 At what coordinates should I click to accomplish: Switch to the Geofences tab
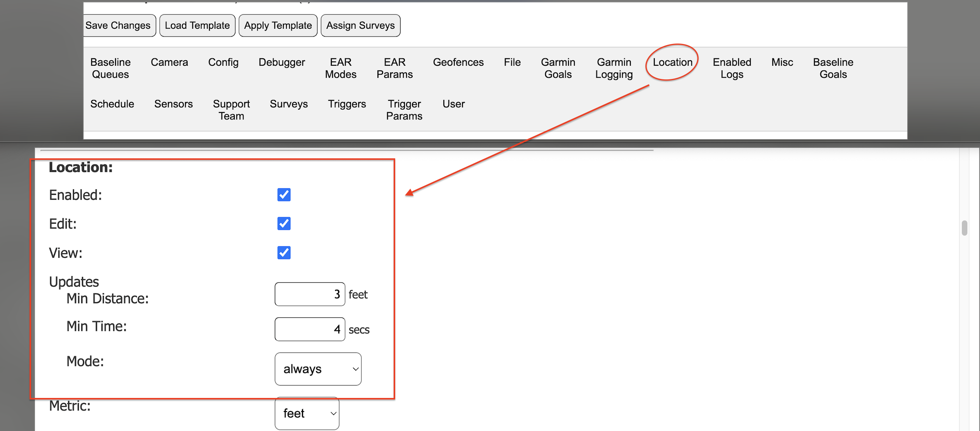[x=459, y=62]
